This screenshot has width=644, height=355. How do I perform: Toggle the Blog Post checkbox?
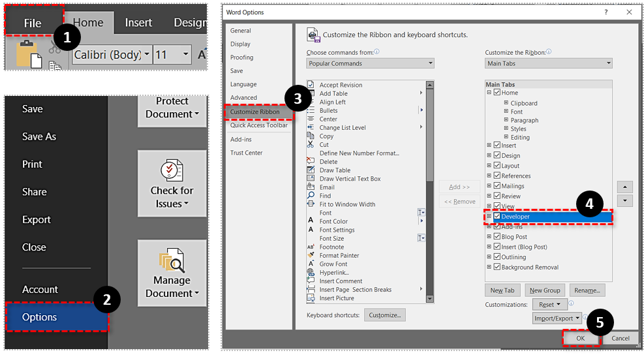[x=497, y=236]
